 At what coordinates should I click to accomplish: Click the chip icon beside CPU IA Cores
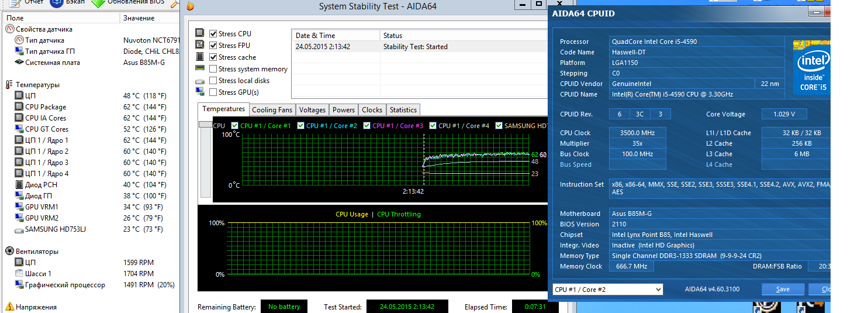[19, 118]
